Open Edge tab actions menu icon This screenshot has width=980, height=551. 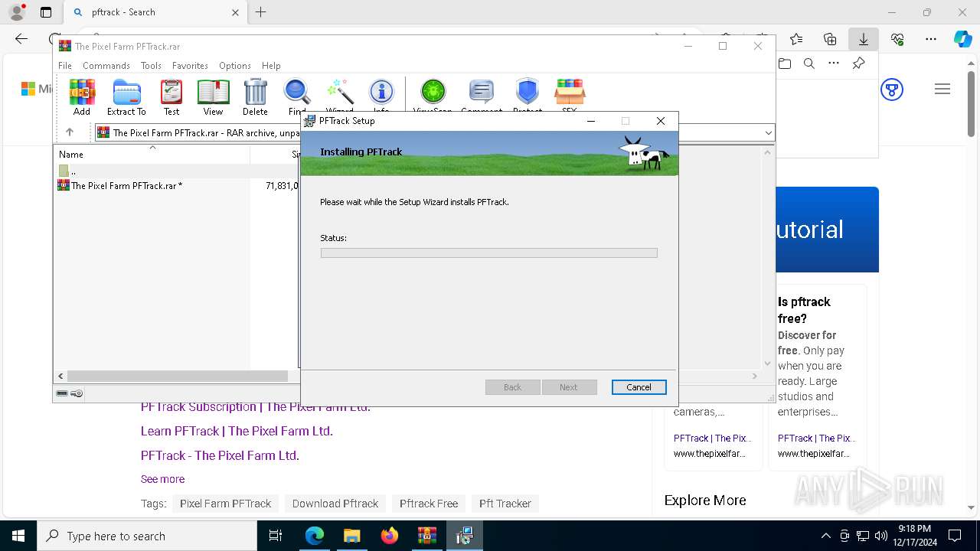coord(46,12)
